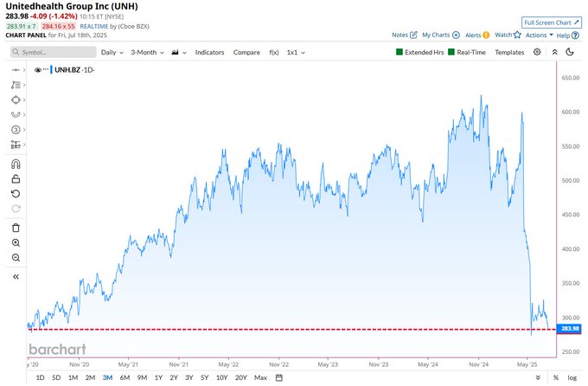Screen dimensions: 588x386
Task: Open the 1x1 grid layout dropdown
Action: pyautogui.click(x=296, y=52)
